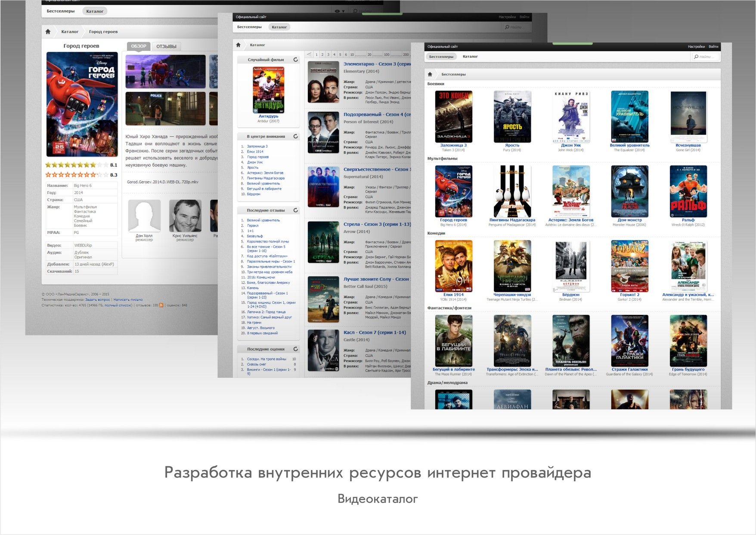This screenshot has height=535, width=756.
Task: Open Каталог in the front window menu
Action: pyautogui.click(x=470, y=56)
